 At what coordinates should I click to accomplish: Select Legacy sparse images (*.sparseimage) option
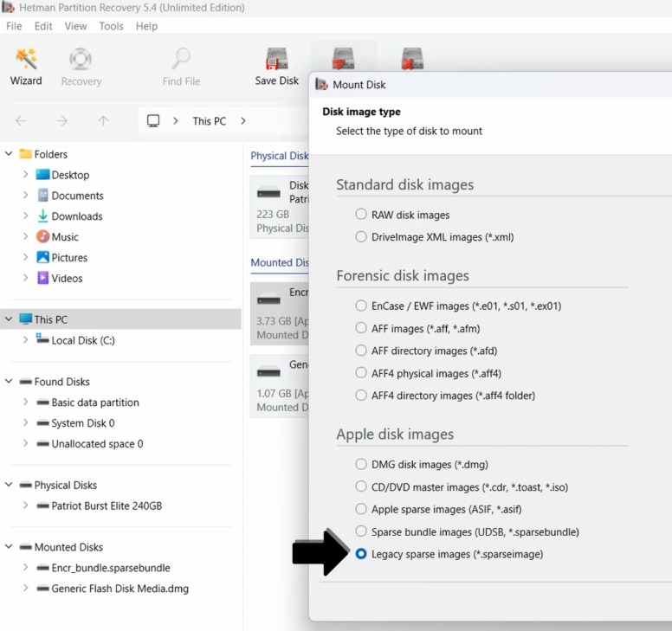pyautogui.click(x=361, y=554)
